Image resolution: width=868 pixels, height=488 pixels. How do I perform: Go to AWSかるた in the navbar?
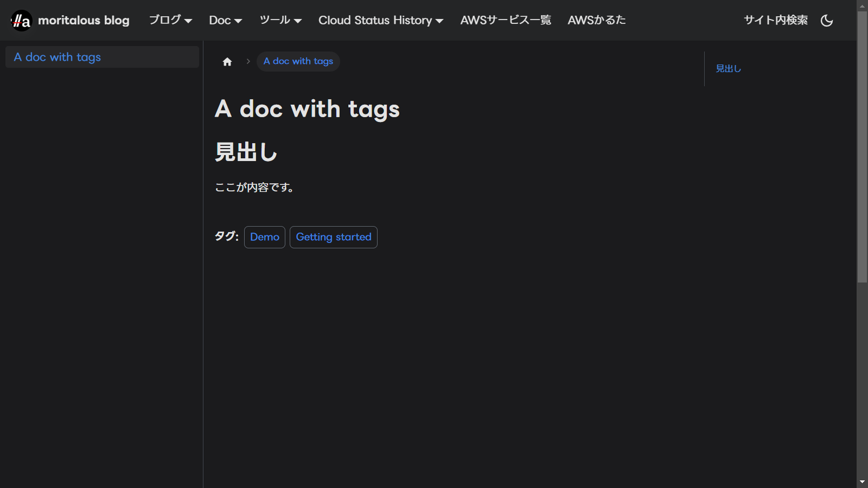tap(596, 21)
